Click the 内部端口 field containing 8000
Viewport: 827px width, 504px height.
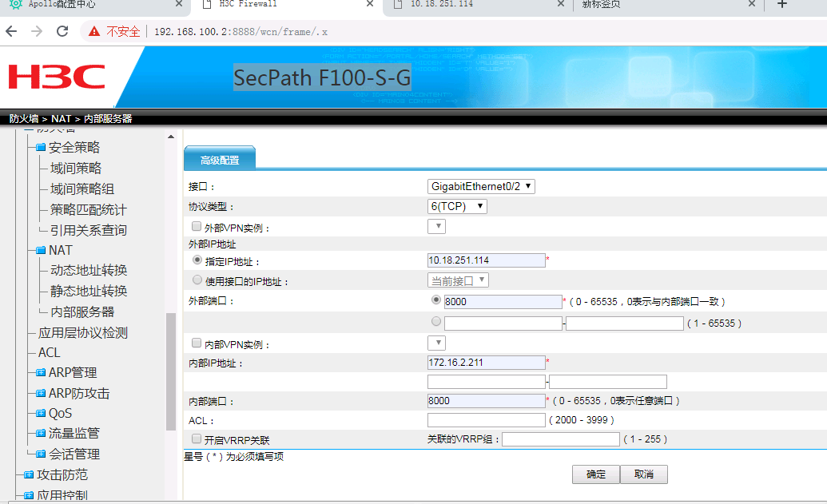point(486,401)
